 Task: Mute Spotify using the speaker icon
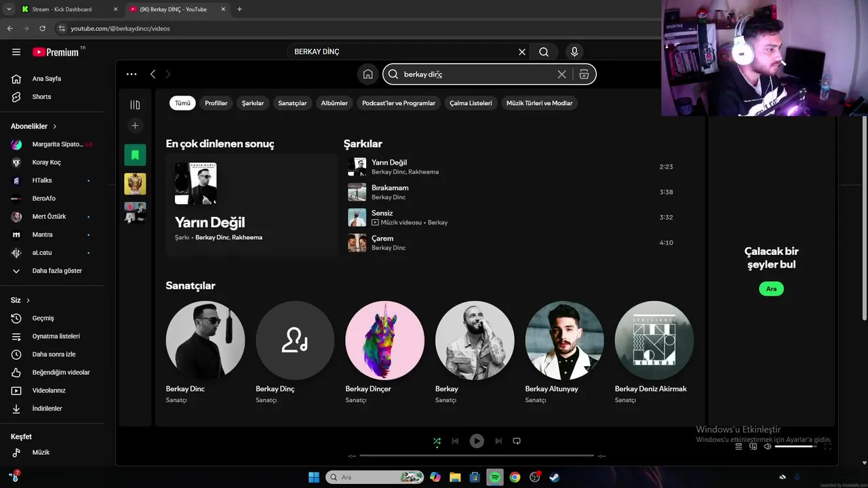(768, 447)
